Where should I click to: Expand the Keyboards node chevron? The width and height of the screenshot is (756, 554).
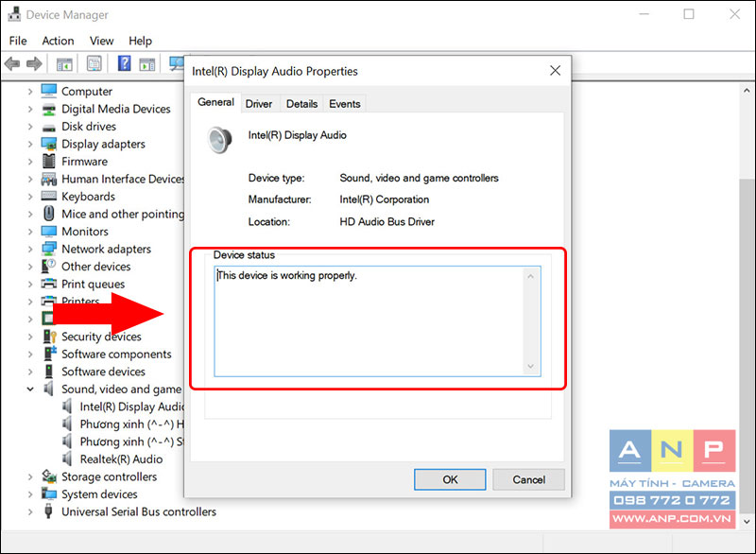pos(30,197)
